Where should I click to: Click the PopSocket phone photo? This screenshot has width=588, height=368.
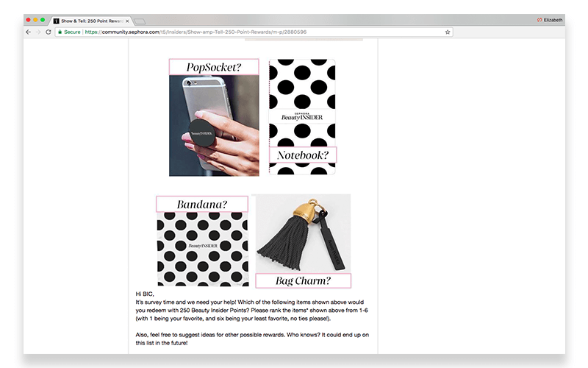tap(214, 125)
